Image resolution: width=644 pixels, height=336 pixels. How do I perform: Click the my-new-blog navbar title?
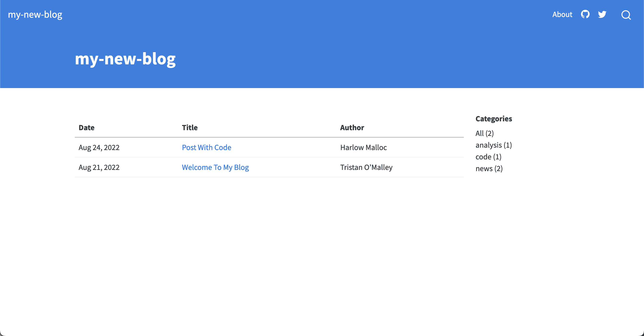pyautogui.click(x=35, y=14)
